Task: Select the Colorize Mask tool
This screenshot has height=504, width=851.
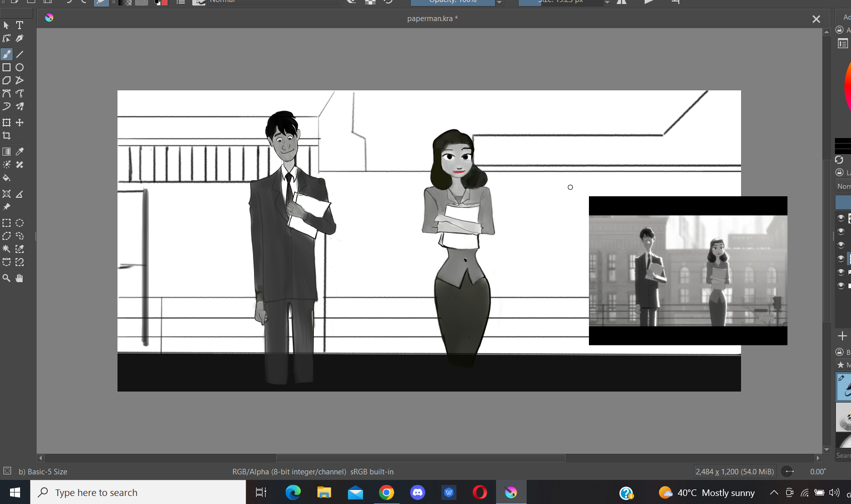Action: [x=7, y=165]
